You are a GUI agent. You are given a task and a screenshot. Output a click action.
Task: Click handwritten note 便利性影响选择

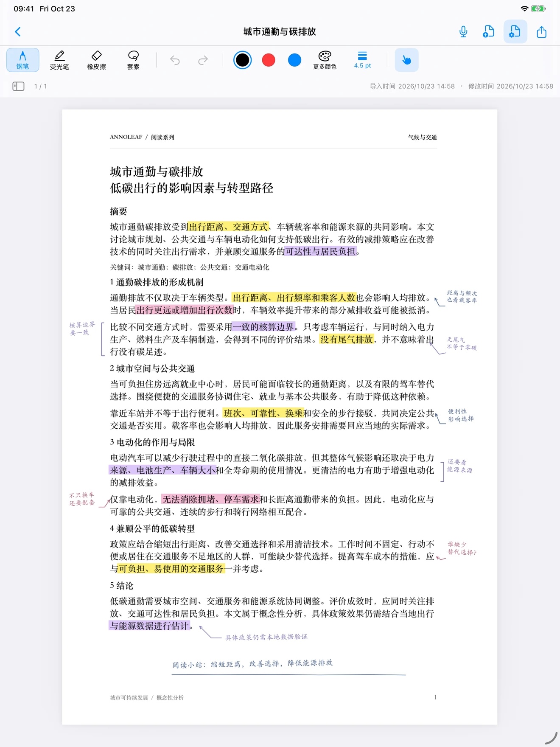point(461,415)
